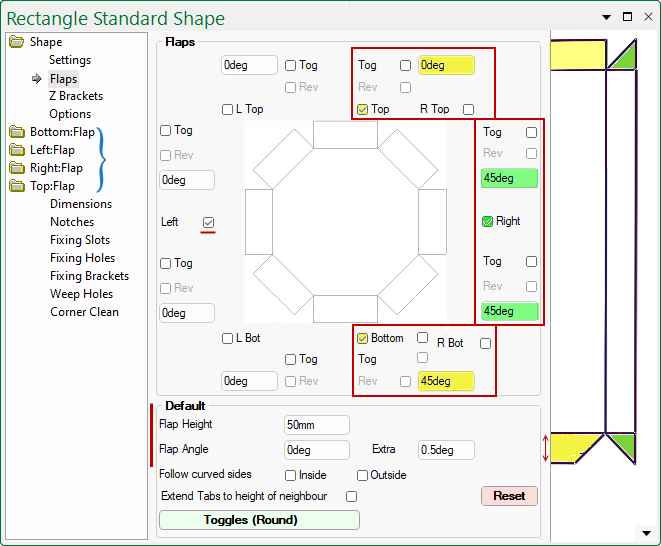Edit the yellow Top flap 0deg field

click(446, 65)
